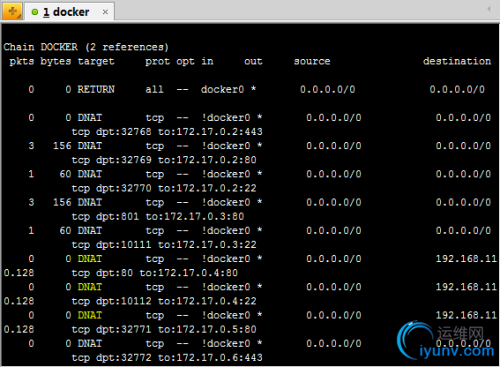The width and height of the screenshot is (500, 367).
Task: Click 'tcp dpt:80 to:172.17.0.4:80' line
Action: tap(155, 273)
